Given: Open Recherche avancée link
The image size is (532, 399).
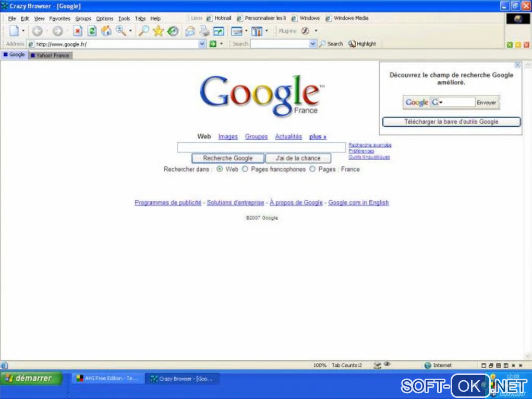Looking at the screenshot, I should pos(370,145).
